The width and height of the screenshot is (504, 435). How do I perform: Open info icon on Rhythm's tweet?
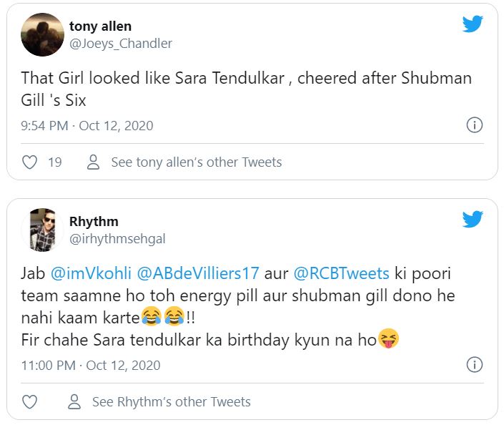click(x=474, y=365)
